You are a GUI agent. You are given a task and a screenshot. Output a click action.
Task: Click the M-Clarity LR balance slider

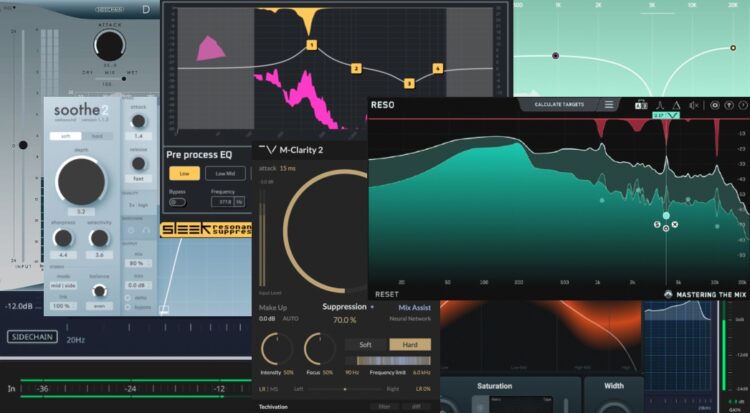[x=345, y=388]
